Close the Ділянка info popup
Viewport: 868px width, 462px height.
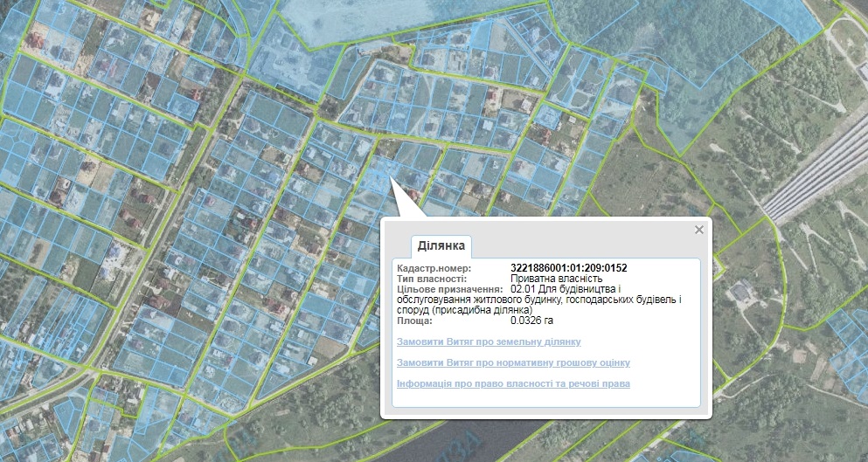pyautogui.click(x=698, y=230)
